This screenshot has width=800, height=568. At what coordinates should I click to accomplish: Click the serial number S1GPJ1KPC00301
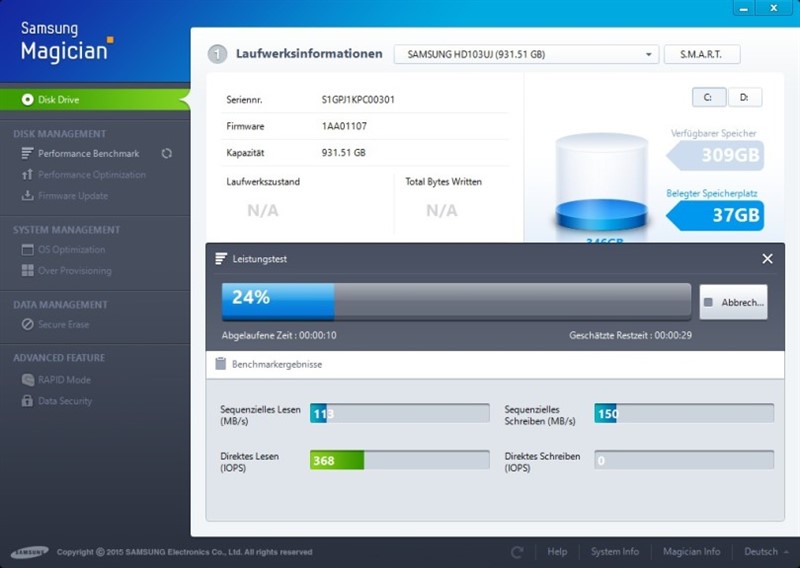click(x=358, y=100)
